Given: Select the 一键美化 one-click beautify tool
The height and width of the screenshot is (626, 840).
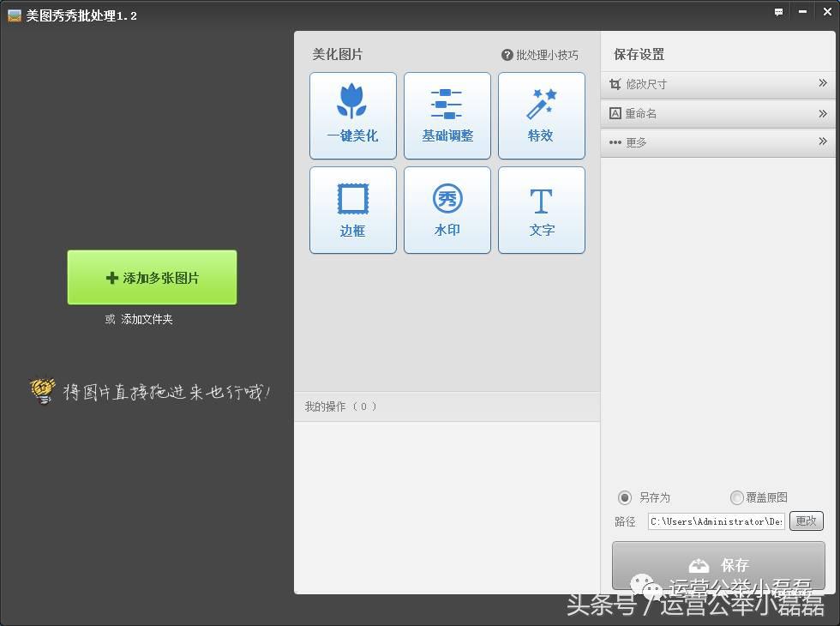Looking at the screenshot, I should click(x=352, y=116).
